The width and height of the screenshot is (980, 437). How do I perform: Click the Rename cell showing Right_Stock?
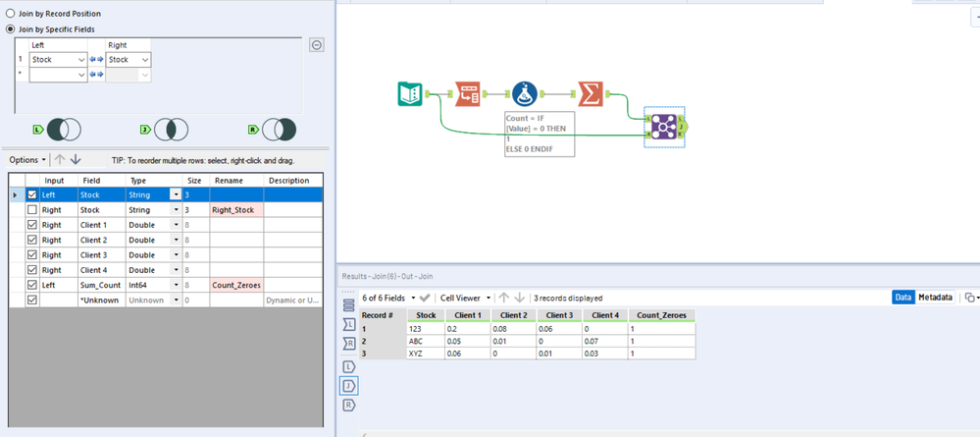(x=236, y=210)
